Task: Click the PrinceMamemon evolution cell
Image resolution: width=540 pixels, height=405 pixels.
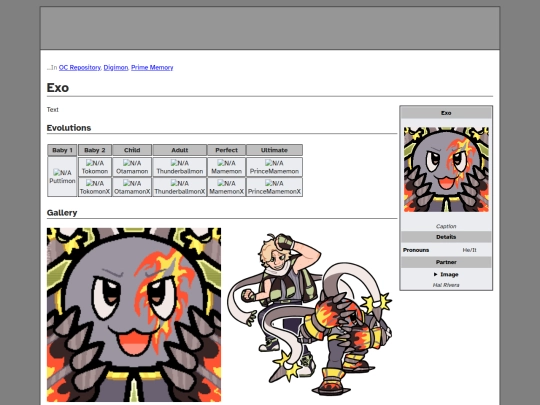Action: [274, 167]
